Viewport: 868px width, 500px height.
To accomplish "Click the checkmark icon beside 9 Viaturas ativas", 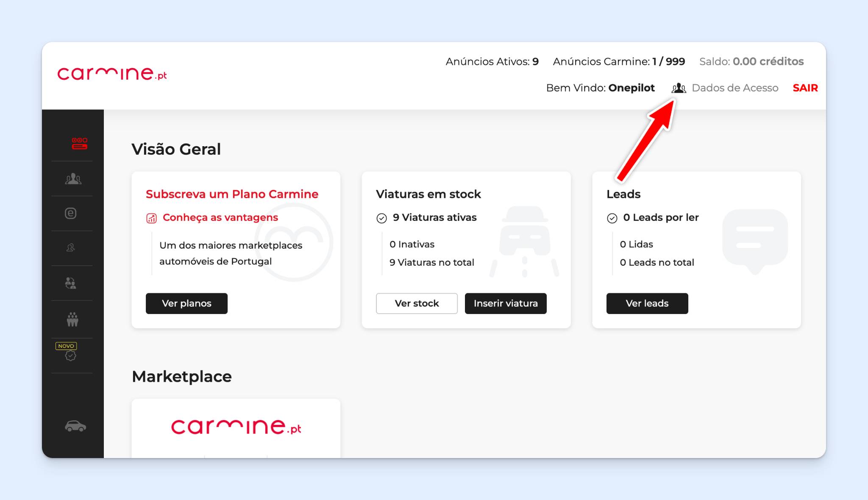I will point(381,218).
